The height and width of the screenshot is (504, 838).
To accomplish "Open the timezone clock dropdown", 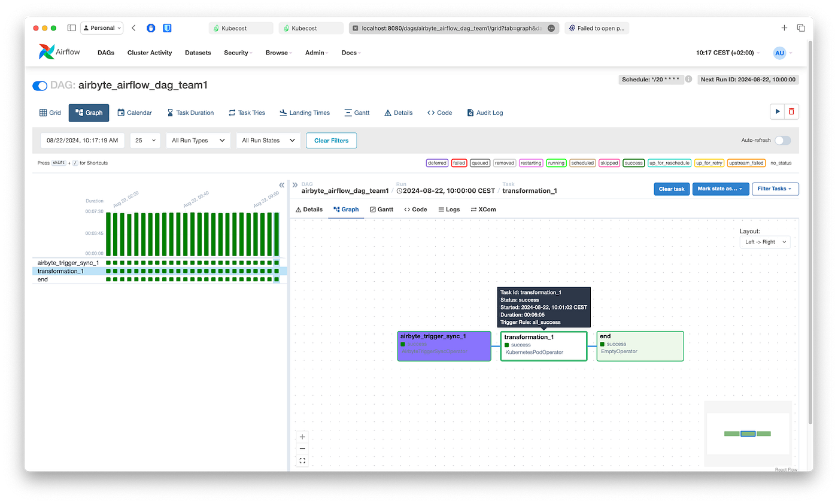I will pos(728,53).
